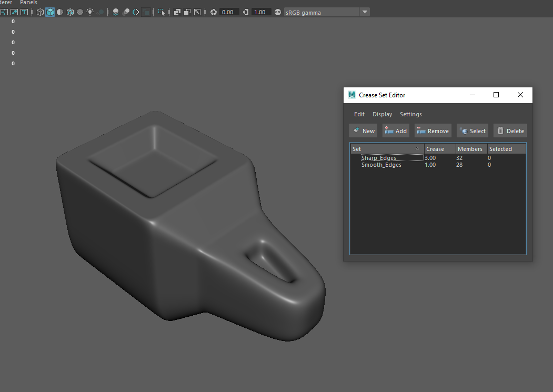Toggle Depth of Field icon
The width and height of the screenshot is (553, 392).
pyautogui.click(x=146, y=12)
